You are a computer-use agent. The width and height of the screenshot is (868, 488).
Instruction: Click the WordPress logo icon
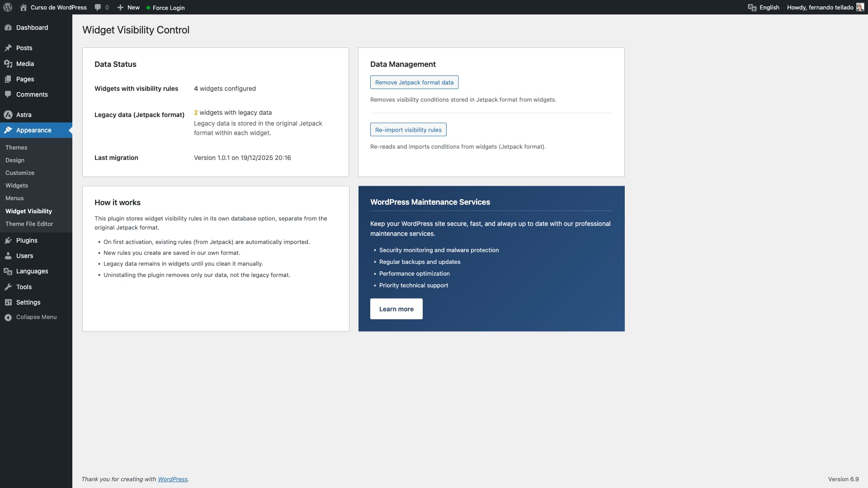pos(8,7)
